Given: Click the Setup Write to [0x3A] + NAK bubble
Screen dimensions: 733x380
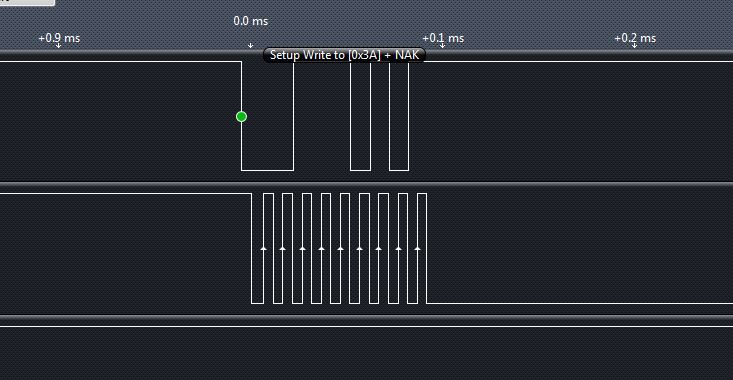Looking at the screenshot, I should pyautogui.click(x=344, y=55).
